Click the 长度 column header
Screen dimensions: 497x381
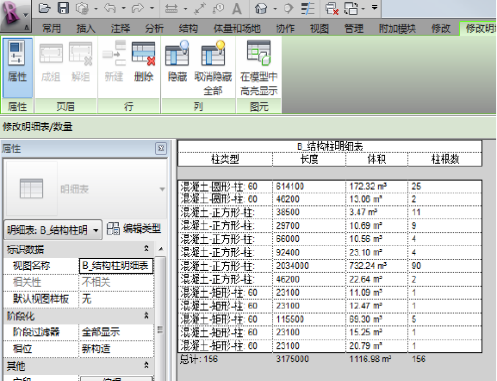(309, 159)
